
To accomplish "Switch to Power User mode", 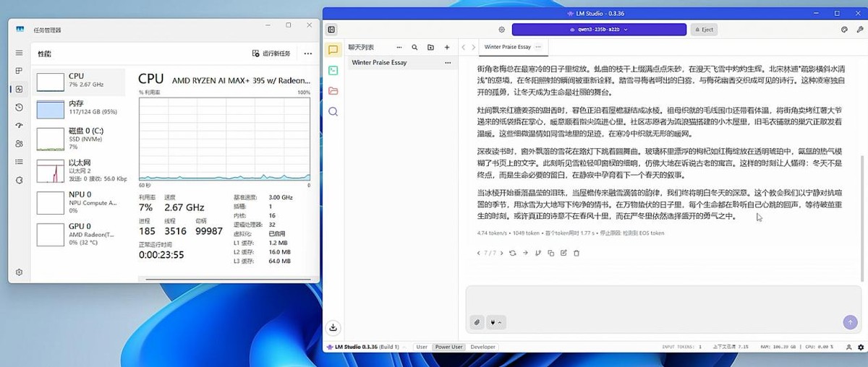I will (448, 347).
